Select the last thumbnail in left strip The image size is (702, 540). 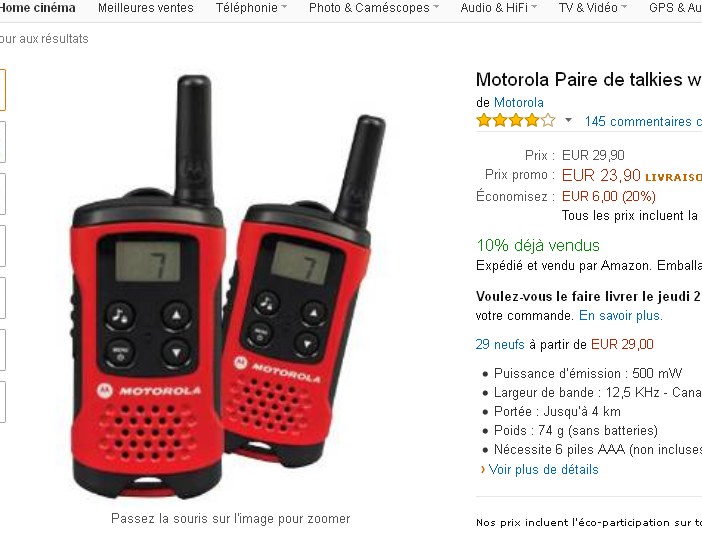click(x=2, y=402)
